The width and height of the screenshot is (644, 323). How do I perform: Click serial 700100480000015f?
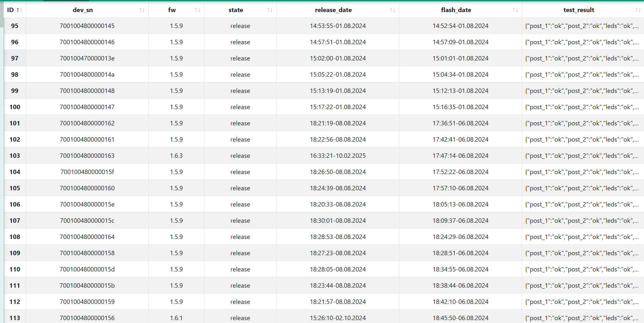click(x=87, y=172)
